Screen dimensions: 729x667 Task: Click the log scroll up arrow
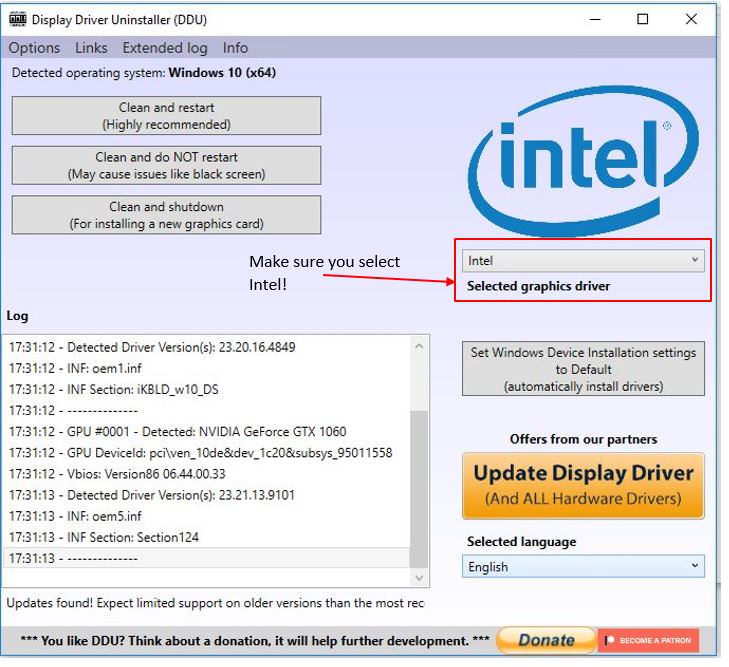(x=419, y=347)
